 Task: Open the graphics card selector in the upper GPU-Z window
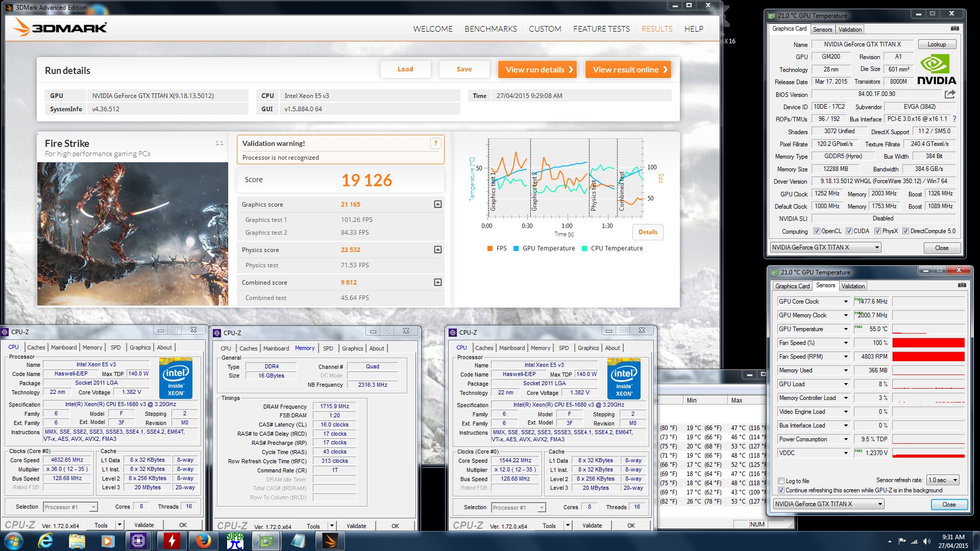pyautogui.click(x=825, y=247)
